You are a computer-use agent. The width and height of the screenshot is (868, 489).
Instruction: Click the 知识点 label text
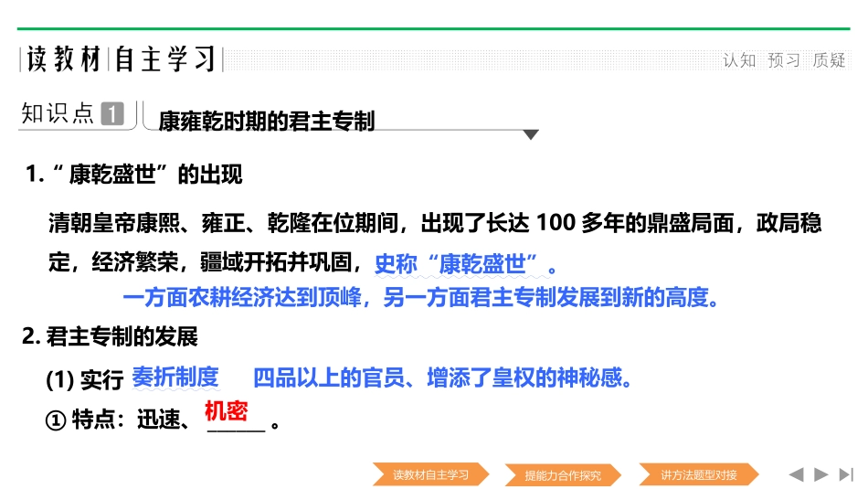click(x=57, y=113)
